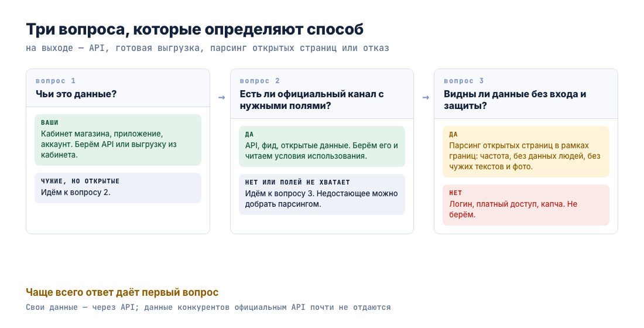Viewport: 644px width, 328px height.
Task: Click 'ДА' label in the yellow card
Action: pos(453,134)
